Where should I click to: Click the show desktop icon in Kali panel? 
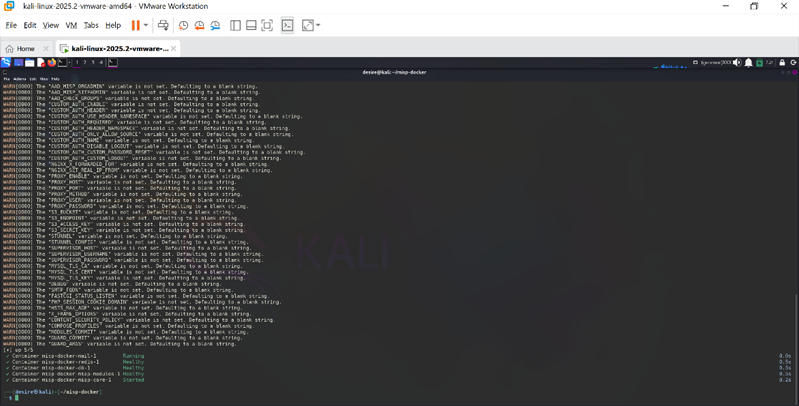pos(18,63)
